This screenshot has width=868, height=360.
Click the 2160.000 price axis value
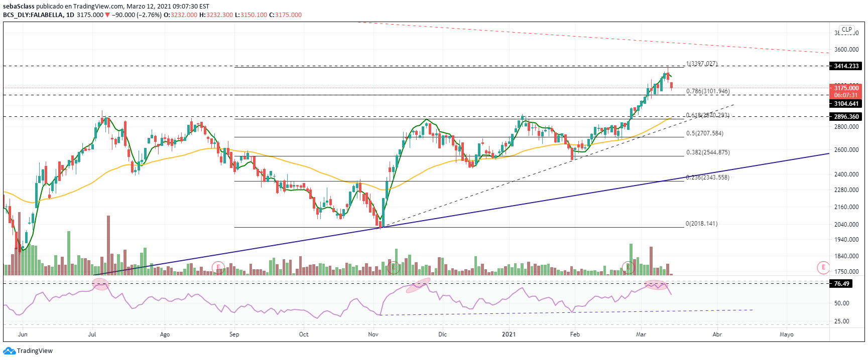point(846,207)
